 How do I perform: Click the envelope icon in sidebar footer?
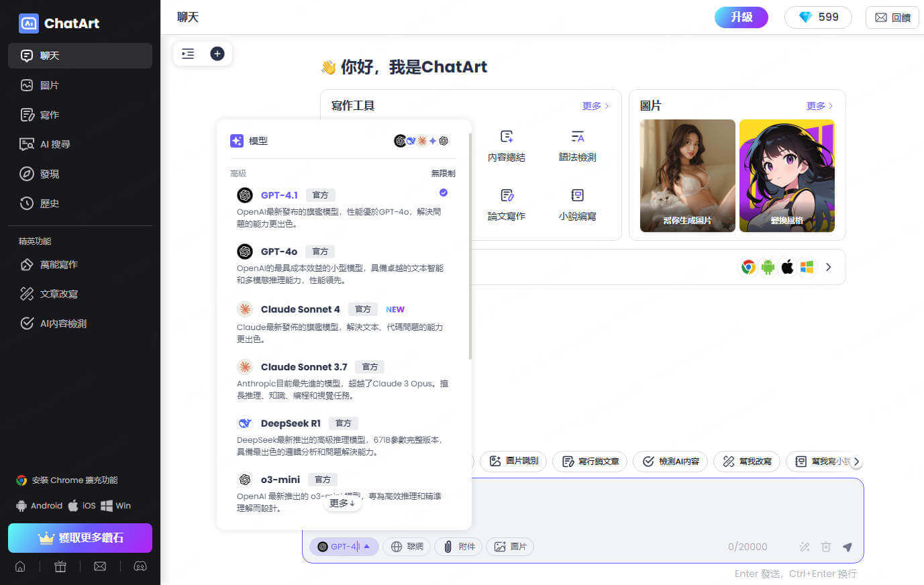(100, 566)
